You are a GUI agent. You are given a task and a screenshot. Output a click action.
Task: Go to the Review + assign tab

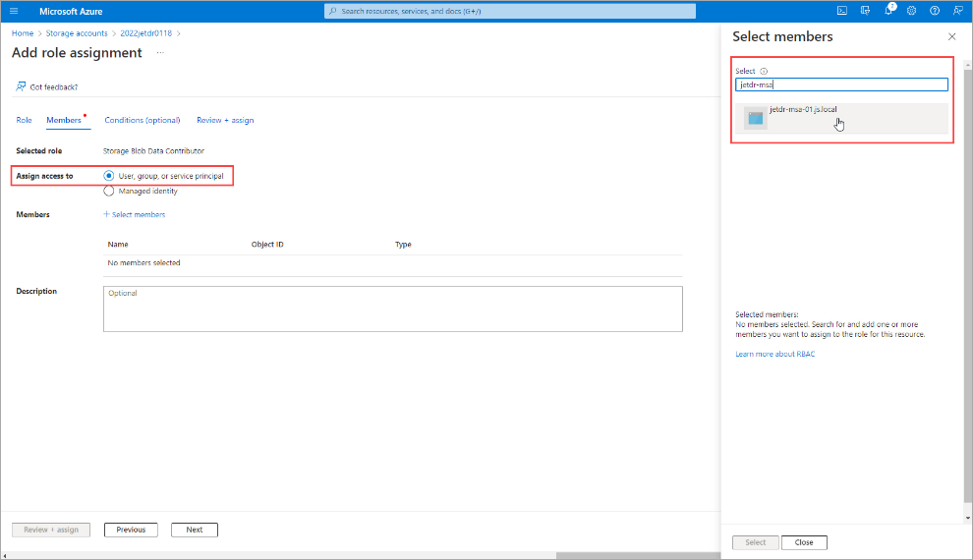(225, 120)
